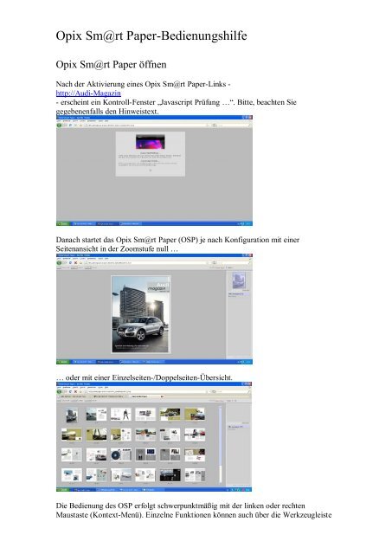
Task: Click the line 'Nach der Aktivierung eines Opix Sm@rt Paper-Links -'
Action: [x=143, y=84]
